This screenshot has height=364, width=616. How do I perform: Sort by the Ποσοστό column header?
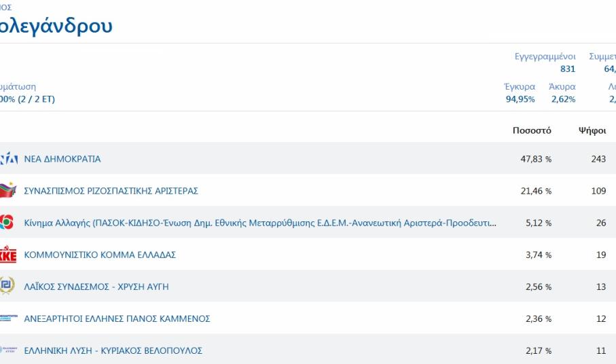(532, 130)
